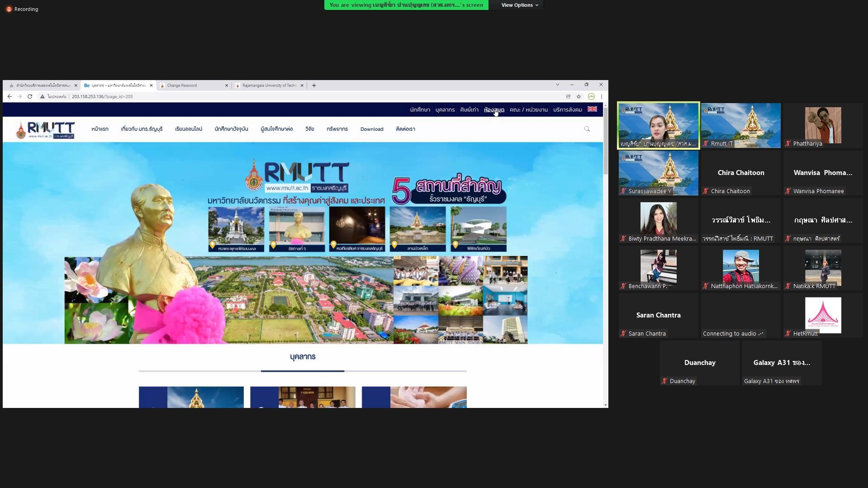The width and height of the screenshot is (868, 488).
Task: Open the ติดต่อเรา menu item
Action: pos(405,129)
